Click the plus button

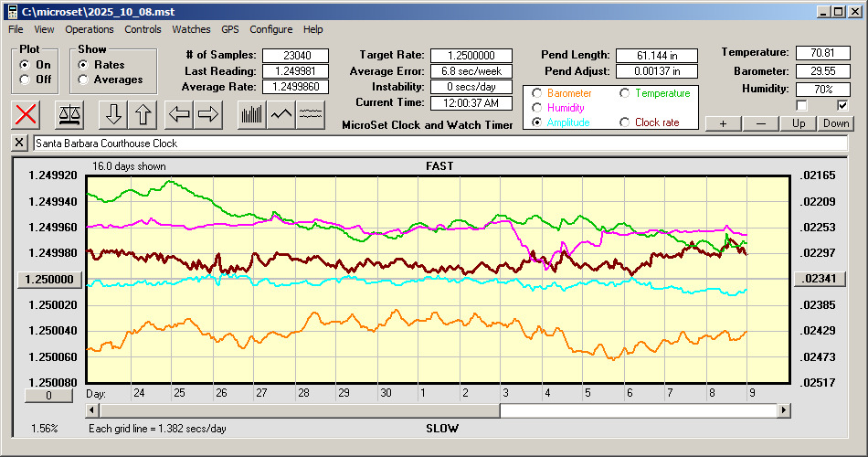(723, 123)
